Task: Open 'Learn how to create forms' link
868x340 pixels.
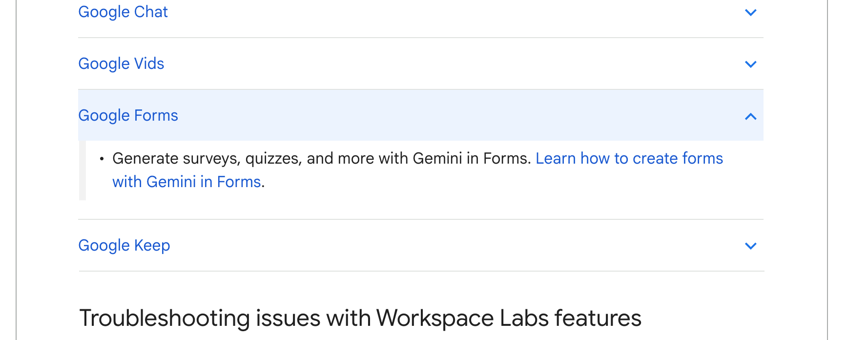Action: [x=629, y=158]
